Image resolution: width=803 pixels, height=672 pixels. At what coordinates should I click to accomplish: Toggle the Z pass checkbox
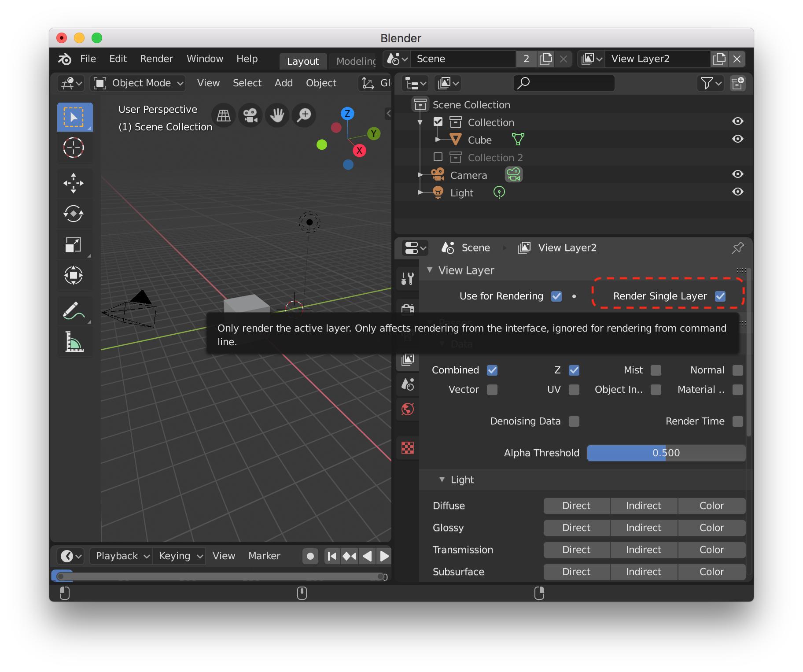coord(574,370)
